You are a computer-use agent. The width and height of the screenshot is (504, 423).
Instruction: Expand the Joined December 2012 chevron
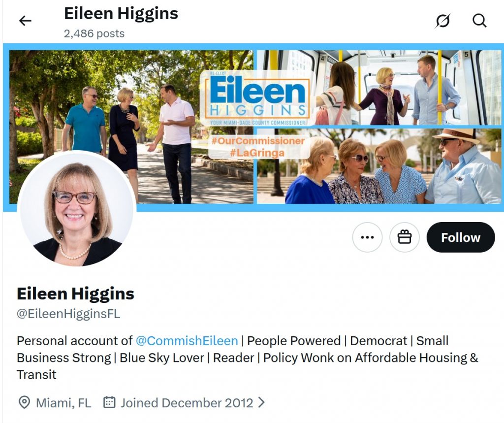262,402
